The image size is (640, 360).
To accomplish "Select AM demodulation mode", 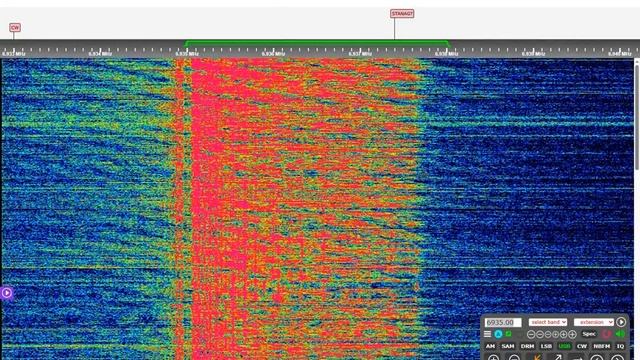I will click(x=490, y=346).
